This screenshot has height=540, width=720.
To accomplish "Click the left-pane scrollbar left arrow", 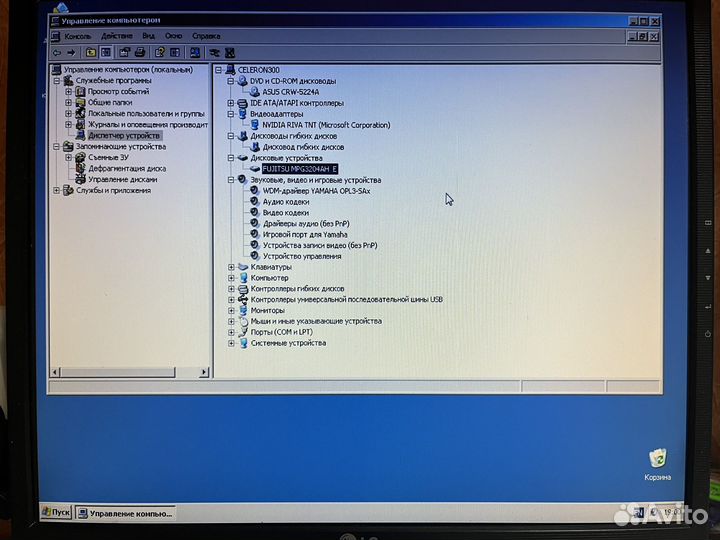I will [x=56, y=372].
